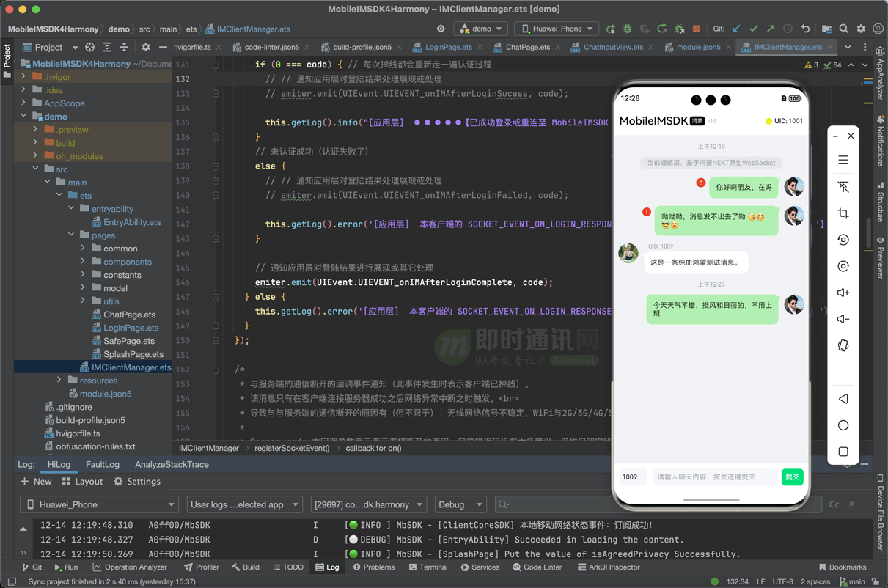The width and height of the screenshot is (888, 588).
Task: Push commits using the green Git arrow
Action: click(770, 28)
